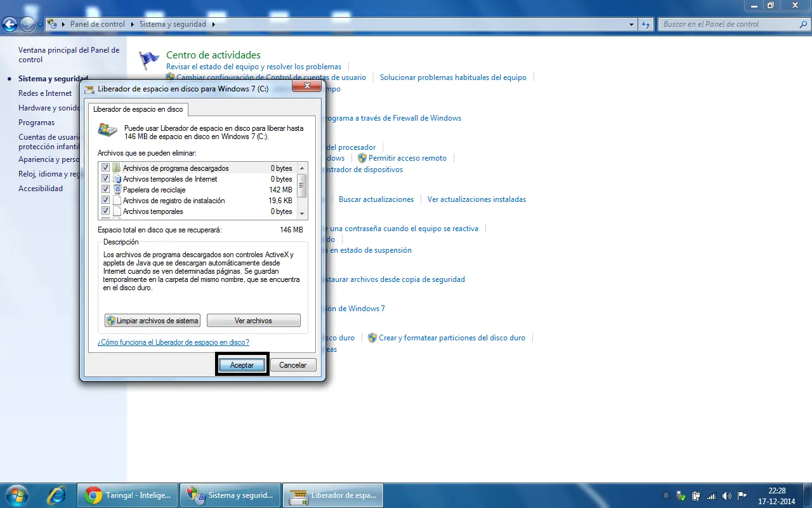Open the Hardware y sonido category
Viewport: 812px width, 508px height.
(49, 108)
